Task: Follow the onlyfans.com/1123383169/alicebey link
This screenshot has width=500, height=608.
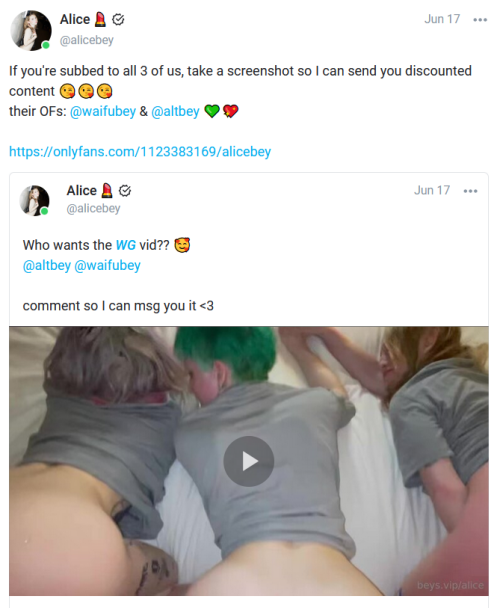Action: click(140, 151)
